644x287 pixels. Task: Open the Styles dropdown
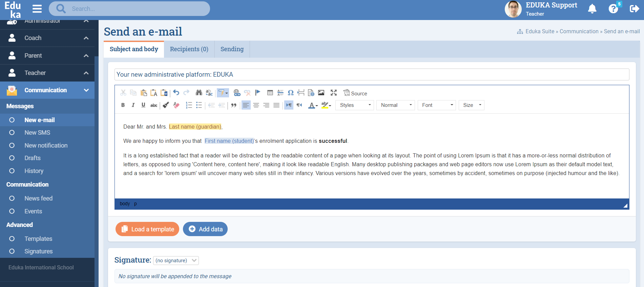(x=355, y=105)
